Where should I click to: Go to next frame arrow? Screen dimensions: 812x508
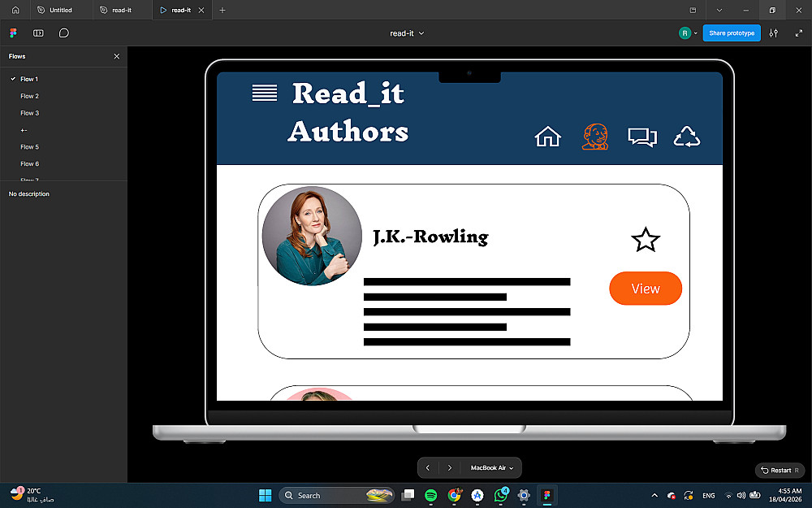click(450, 467)
